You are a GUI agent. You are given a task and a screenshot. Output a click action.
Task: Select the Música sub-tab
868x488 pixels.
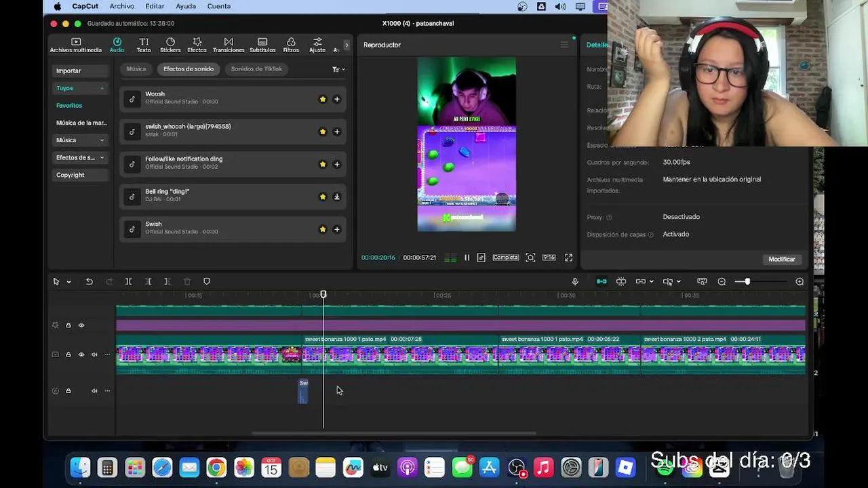tap(136, 68)
